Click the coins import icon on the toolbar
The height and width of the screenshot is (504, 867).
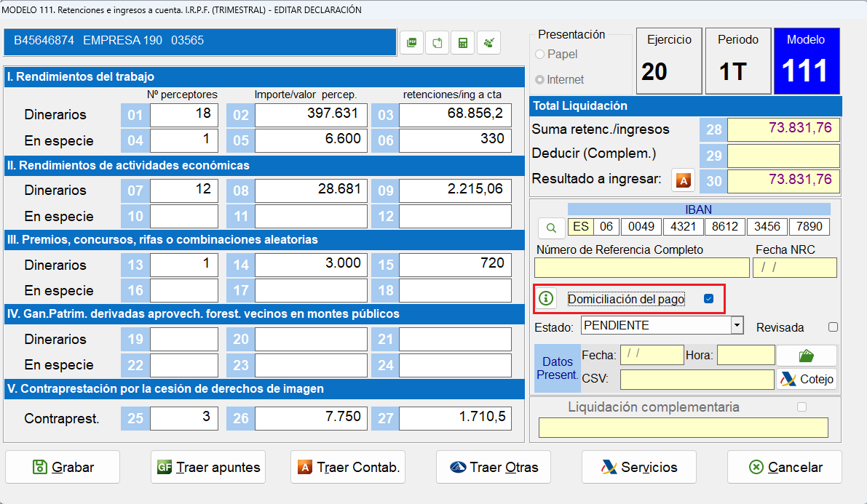coord(488,42)
